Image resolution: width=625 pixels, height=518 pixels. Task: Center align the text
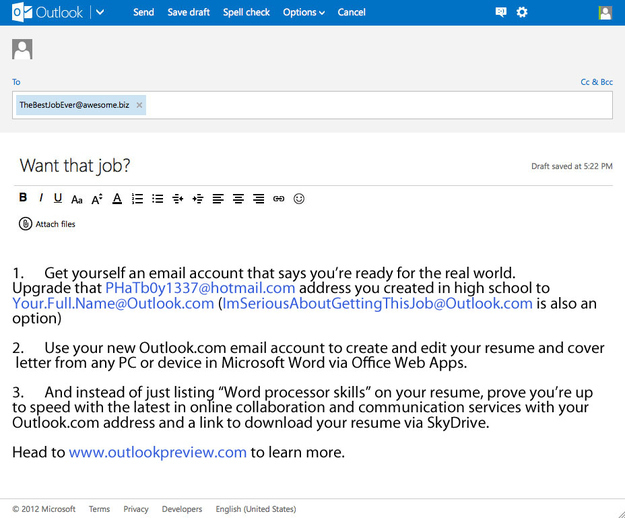(x=238, y=198)
